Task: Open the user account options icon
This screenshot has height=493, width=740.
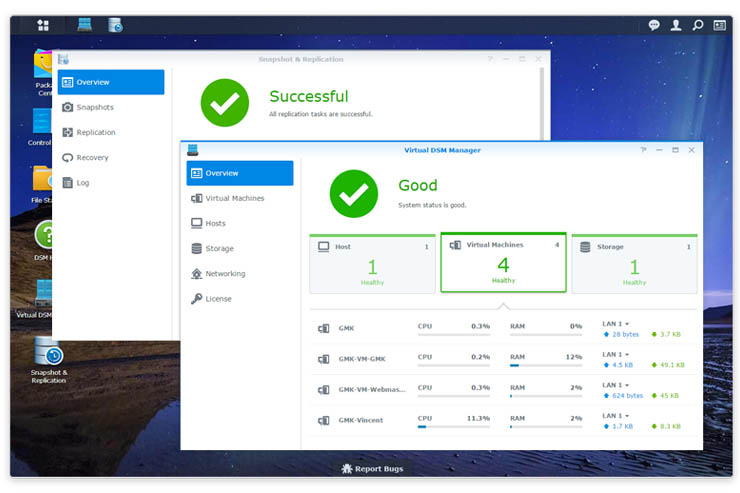Action: (676, 25)
